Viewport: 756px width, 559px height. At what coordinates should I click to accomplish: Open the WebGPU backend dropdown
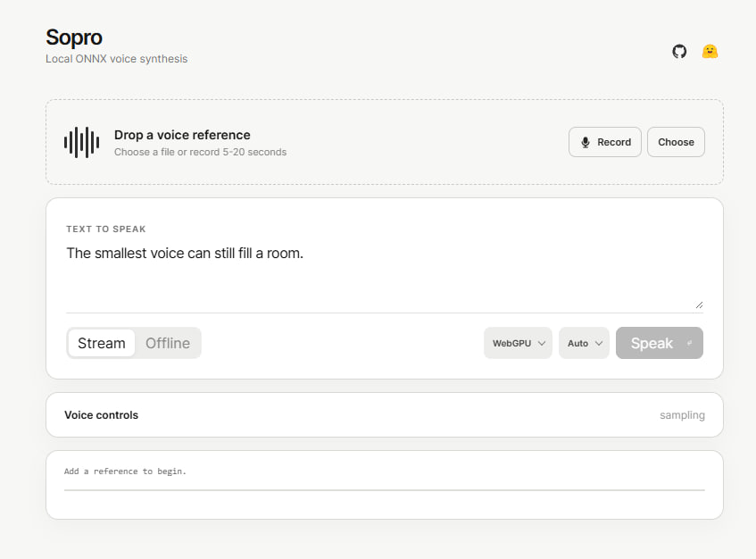[x=518, y=343]
